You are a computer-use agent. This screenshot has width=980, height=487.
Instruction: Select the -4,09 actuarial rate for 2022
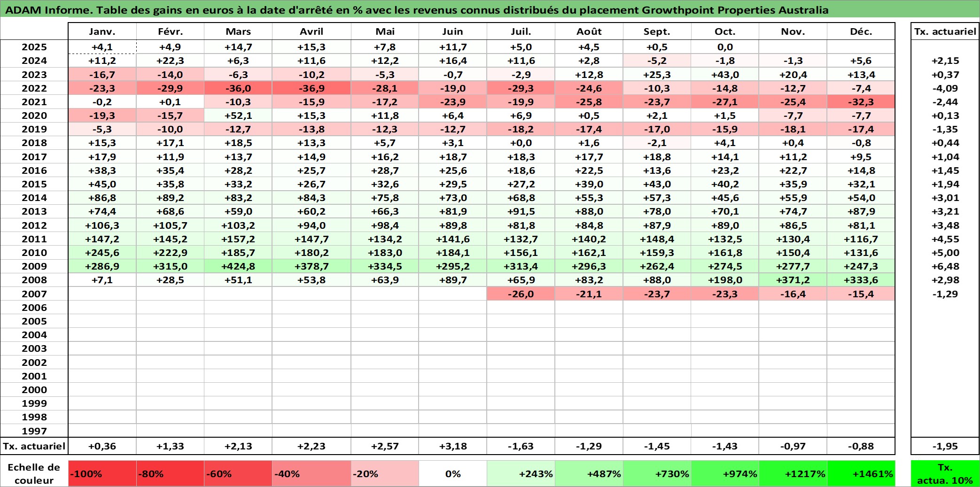tap(945, 88)
